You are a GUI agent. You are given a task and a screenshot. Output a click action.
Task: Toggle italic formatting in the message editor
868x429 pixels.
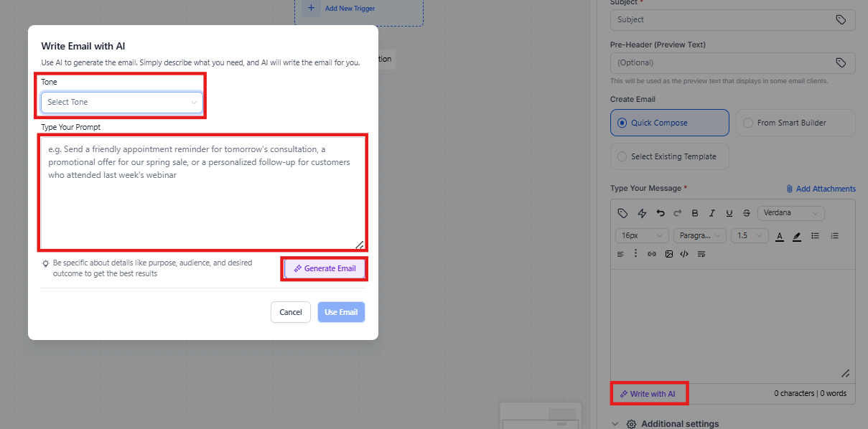(712, 213)
